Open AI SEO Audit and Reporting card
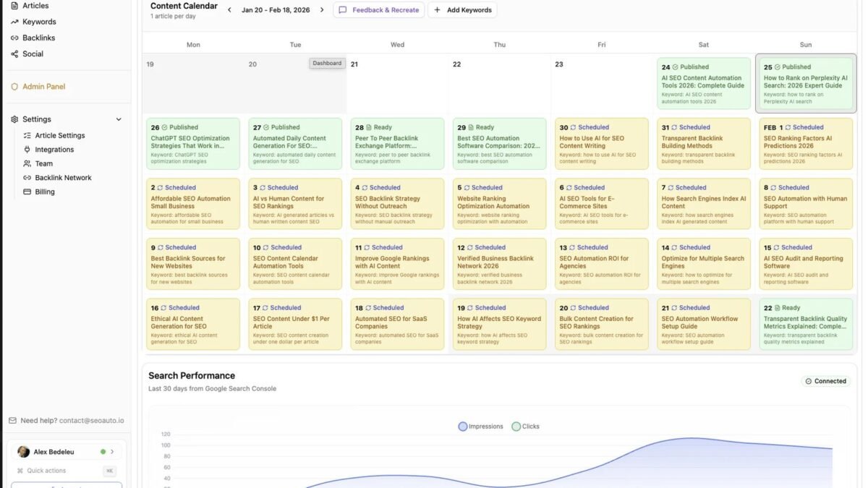 point(806,264)
